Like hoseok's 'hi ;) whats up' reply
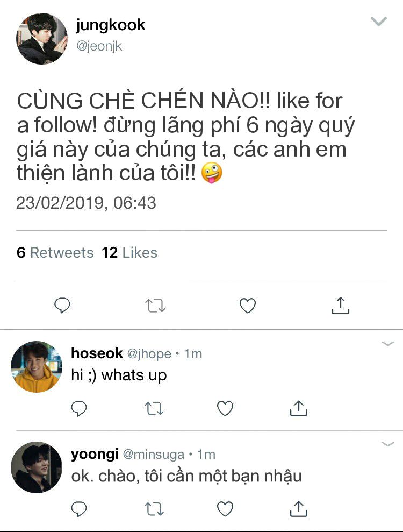Viewport: 403px width, 532px height. click(x=225, y=408)
